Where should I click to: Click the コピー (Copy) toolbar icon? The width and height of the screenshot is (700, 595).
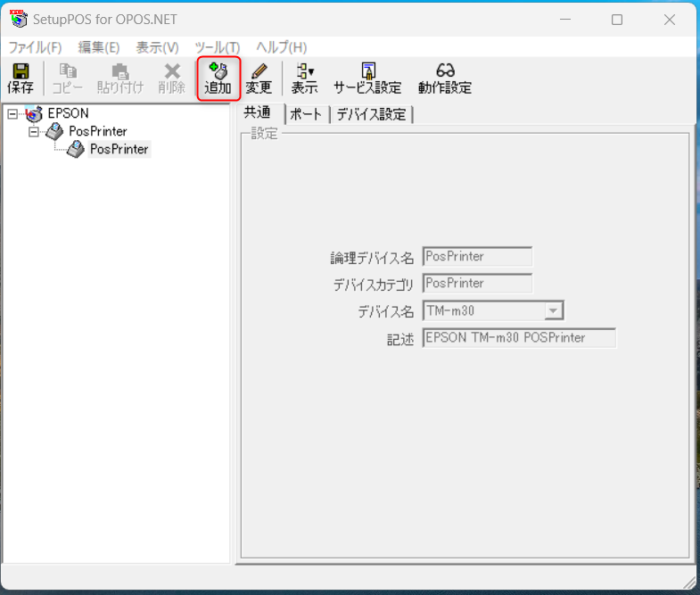click(68, 78)
